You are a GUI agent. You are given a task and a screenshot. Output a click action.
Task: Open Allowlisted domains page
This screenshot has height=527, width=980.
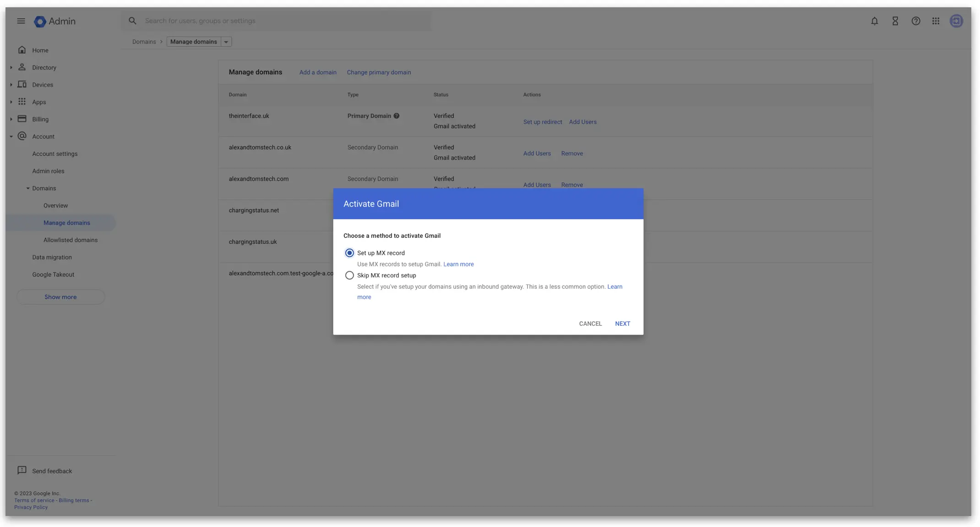coord(71,240)
